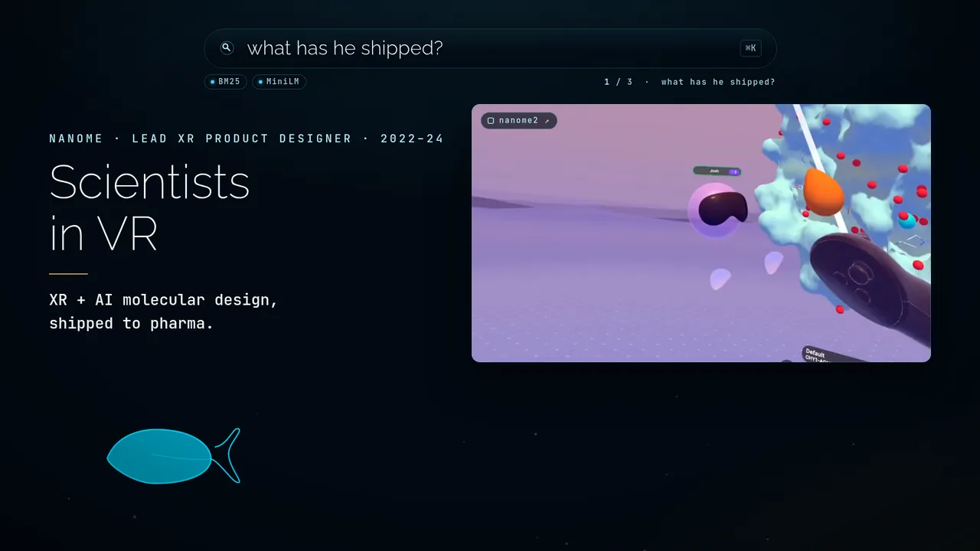This screenshot has height=551, width=980.
Task: Click the small query caption beside the 1 / 3 counter
Action: [x=718, y=82]
